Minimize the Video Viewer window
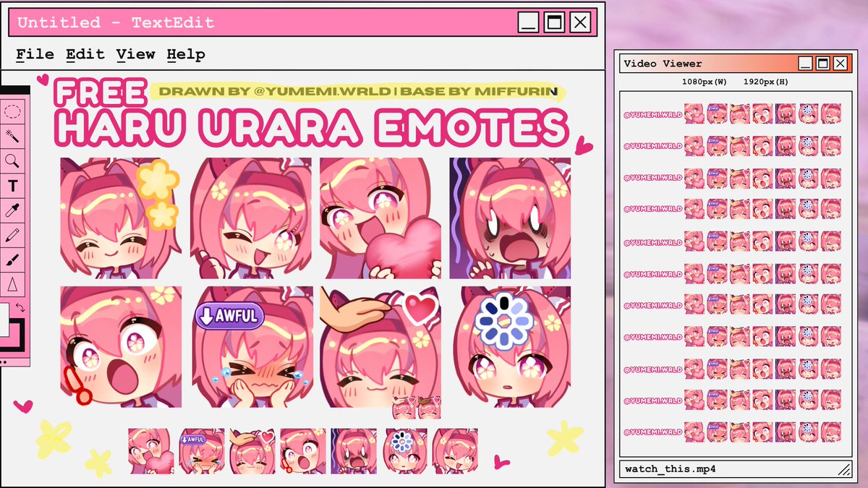Screen dimensions: 868x488 tap(805, 64)
